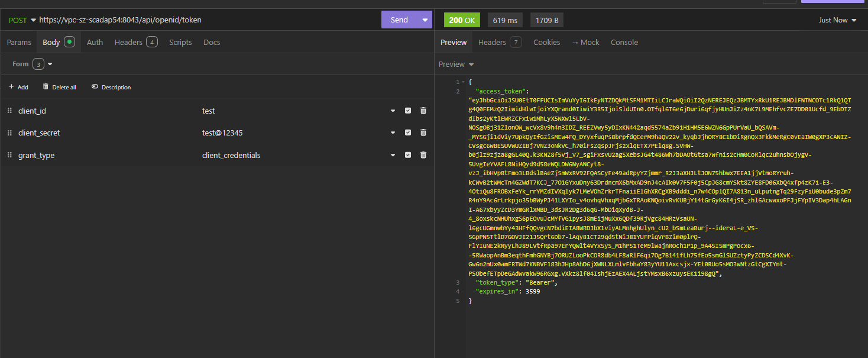
Task: Uncheck the client_secret parameter checkbox
Action: [x=408, y=133]
